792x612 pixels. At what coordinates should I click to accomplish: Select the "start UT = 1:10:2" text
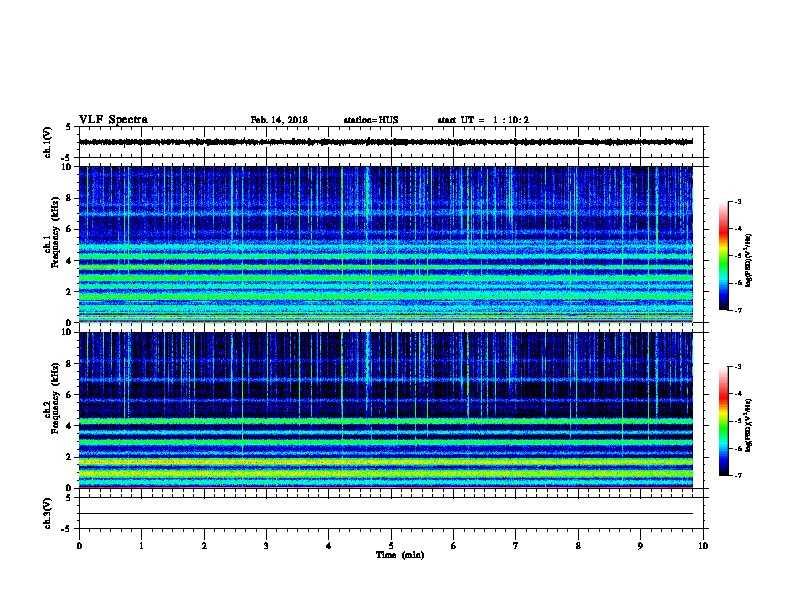[x=483, y=120]
